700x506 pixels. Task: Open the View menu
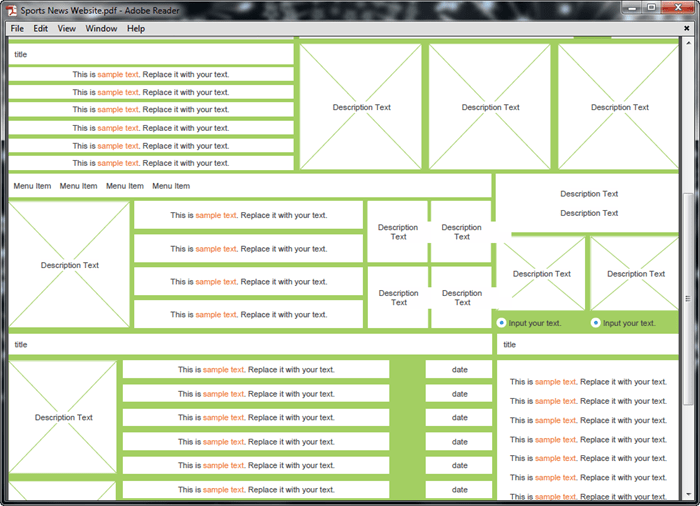coord(67,29)
